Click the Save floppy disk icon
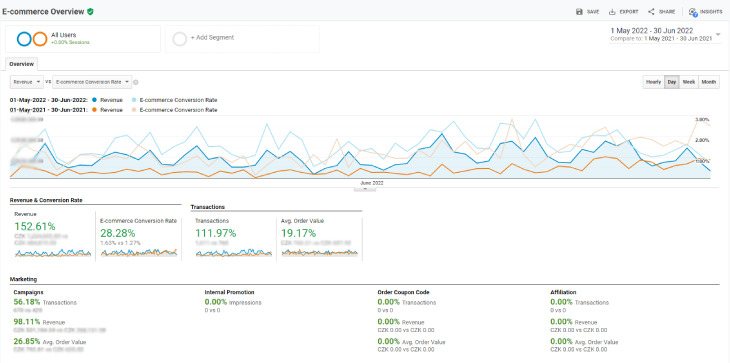This screenshot has height=363, width=730. click(579, 12)
